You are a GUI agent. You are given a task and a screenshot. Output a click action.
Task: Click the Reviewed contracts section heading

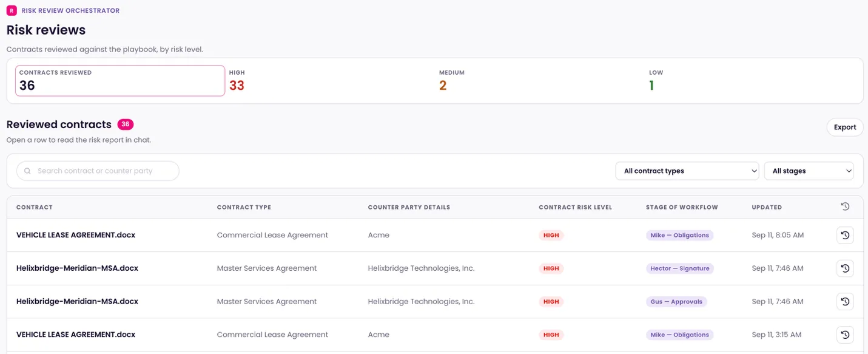click(x=59, y=124)
